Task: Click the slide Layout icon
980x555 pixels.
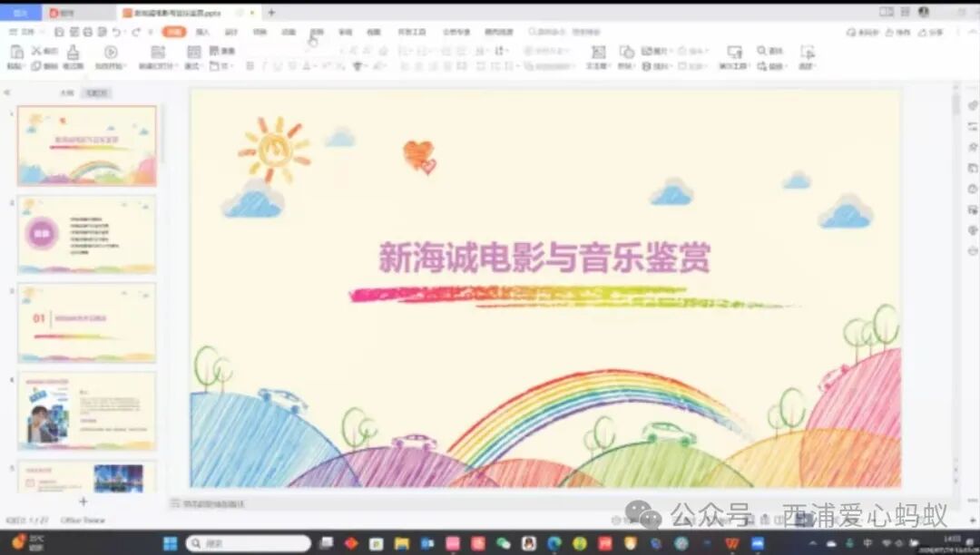Action: click(194, 52)
